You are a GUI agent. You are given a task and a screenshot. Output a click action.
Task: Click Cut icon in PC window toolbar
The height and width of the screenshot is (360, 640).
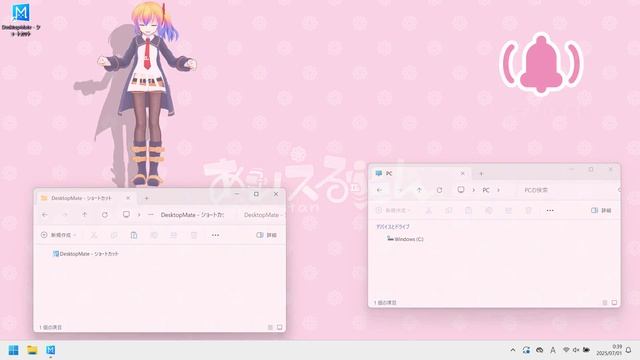point(429,211)
